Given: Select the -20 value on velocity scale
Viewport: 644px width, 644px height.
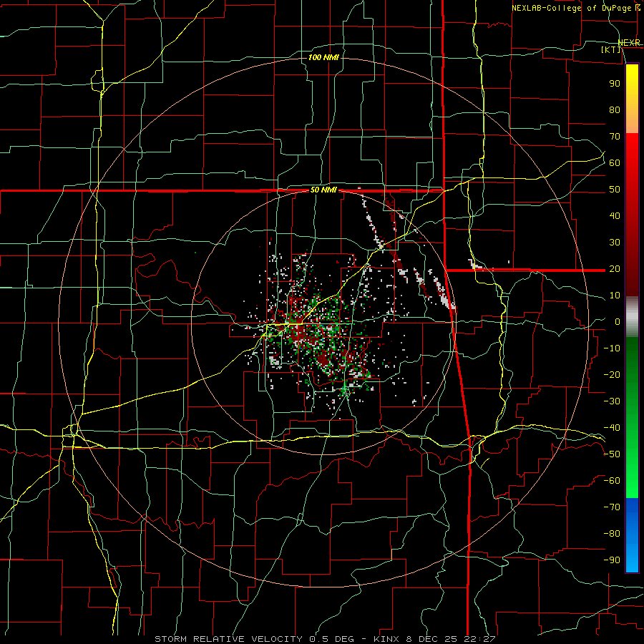Looking at the screenshot, I should [612, 374].
